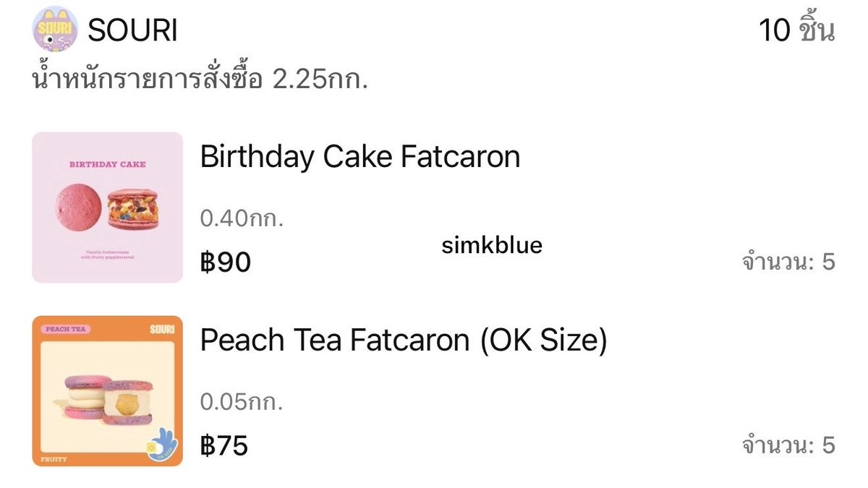Open the Peach Tea Fatcaron product image
Image resolution: width=868 pixels, height=488 pixels.
(108, 391)
